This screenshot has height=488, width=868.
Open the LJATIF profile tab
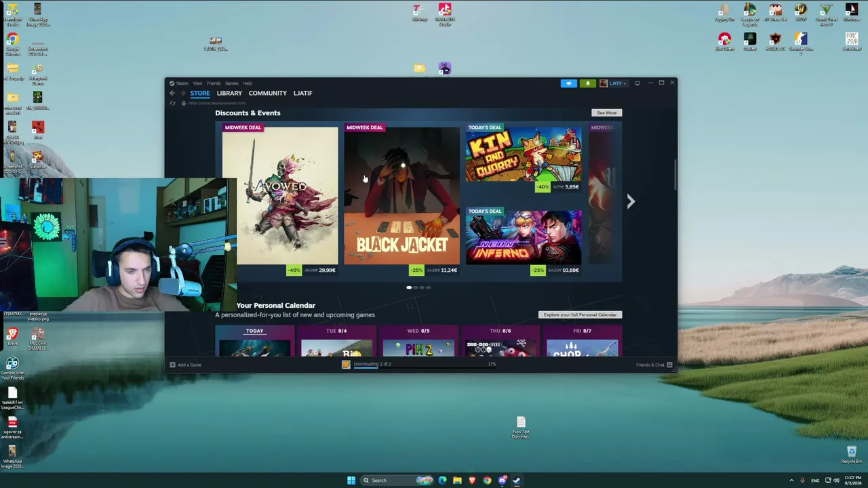(x=303, y=94)
